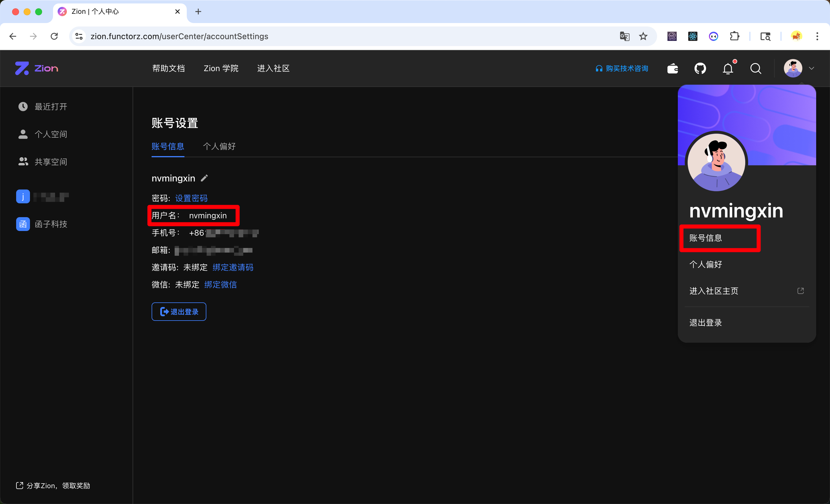Click the 分享Zion，领取奖励 link
The width and height of the screenshot is (830, 504).
(x=53, y=486)
